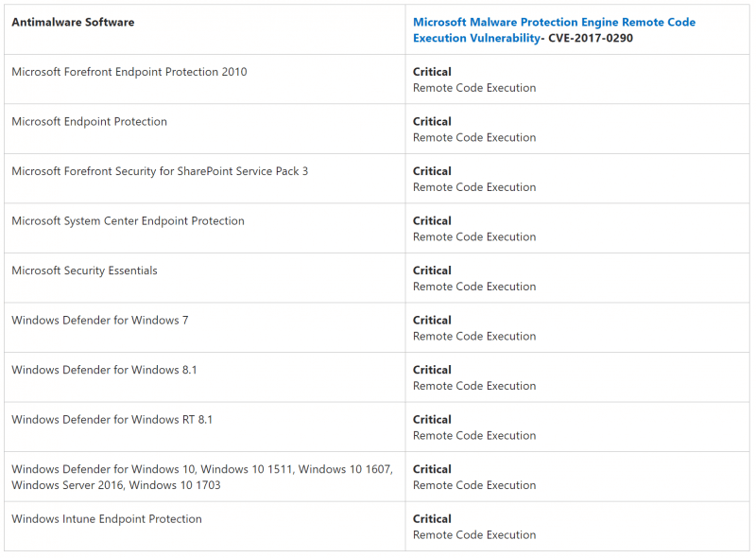Click 'Remote Code Execution' in Security Essentials row
The height and width of the screenshot is (558, 756).
(474, 288)
